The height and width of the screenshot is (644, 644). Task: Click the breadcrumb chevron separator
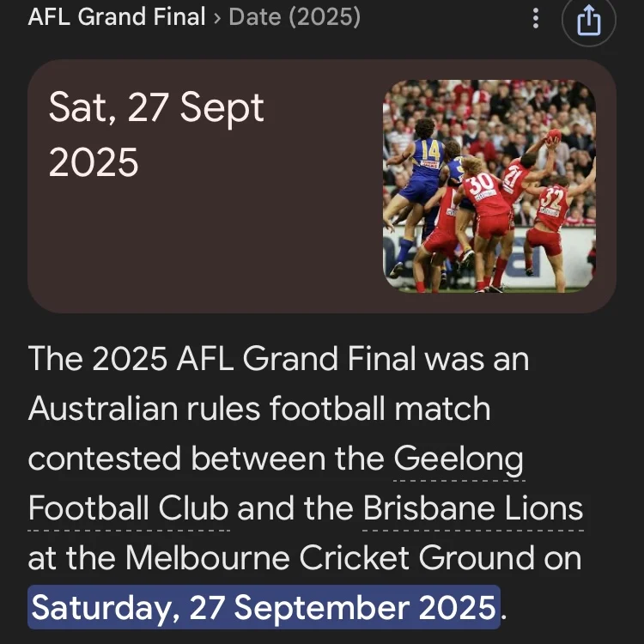217,17
